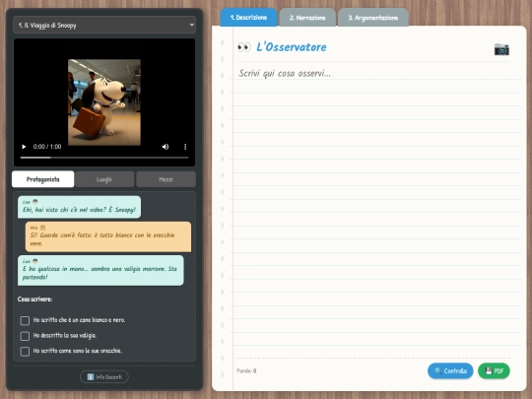This screenshot has height=399, width=532.
Task: Click the green PDF button
Action: [494, 370]
